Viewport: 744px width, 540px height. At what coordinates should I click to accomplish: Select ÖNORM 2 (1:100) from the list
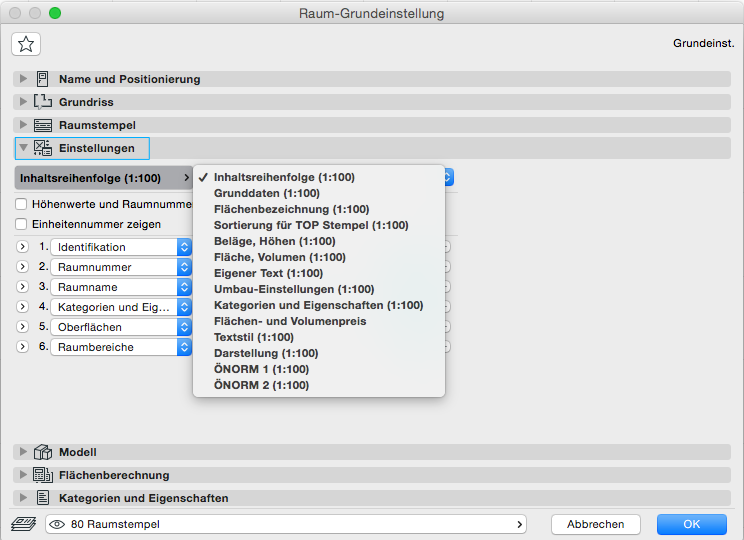coord(261,385)
